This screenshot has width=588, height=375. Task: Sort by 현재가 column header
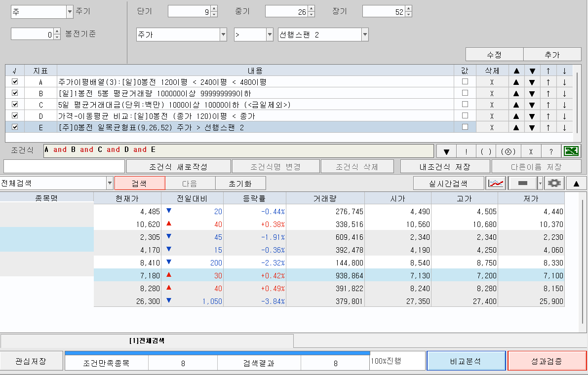[x=127, y=198]
